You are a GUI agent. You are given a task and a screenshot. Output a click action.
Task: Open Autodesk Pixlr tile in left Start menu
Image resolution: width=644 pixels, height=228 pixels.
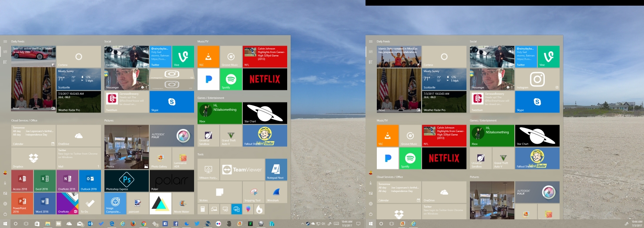pyautogui.click(x=172, y=135)
